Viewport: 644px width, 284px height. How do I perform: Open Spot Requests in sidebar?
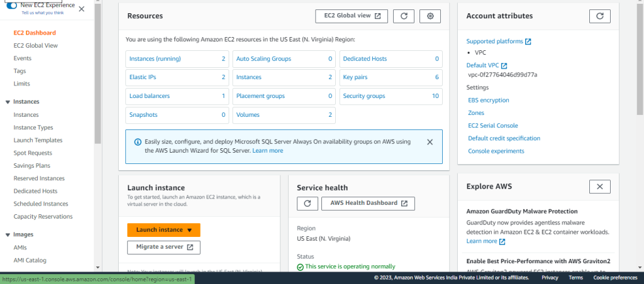[33, 153]
